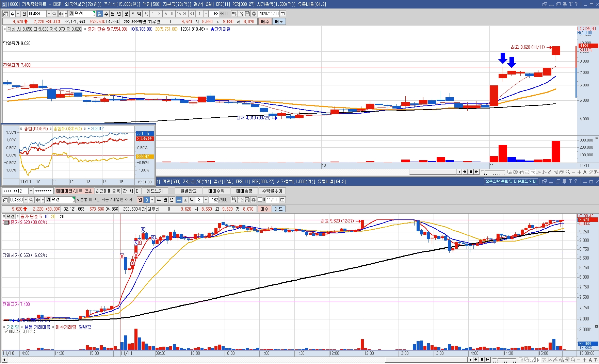Click the indicator add icon in top toolbar
Screen dimensions: 599x364
coord(234,14)
